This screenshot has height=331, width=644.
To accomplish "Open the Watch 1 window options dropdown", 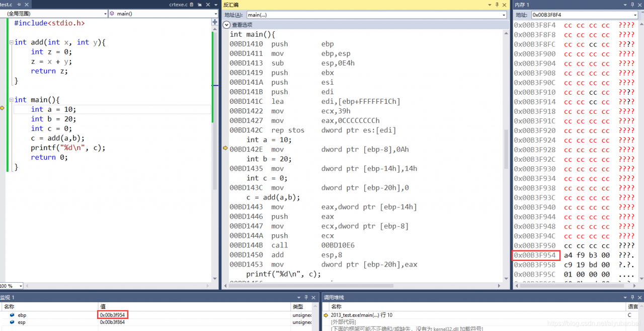I will [299, 298].
